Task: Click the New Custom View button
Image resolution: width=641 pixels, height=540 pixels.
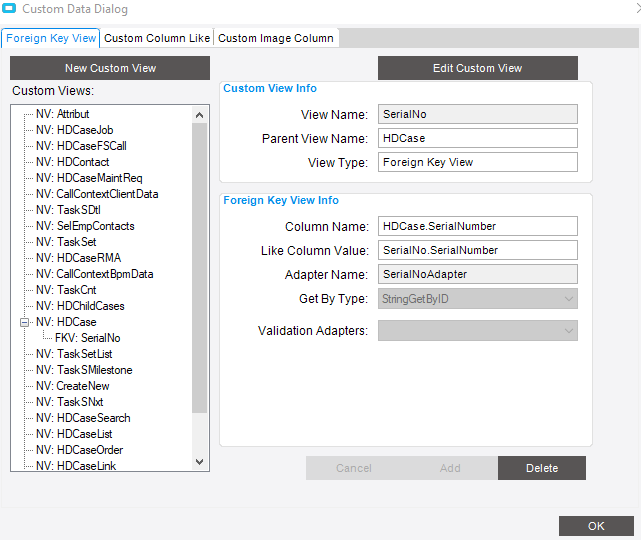Action: (x=110, y=68)
